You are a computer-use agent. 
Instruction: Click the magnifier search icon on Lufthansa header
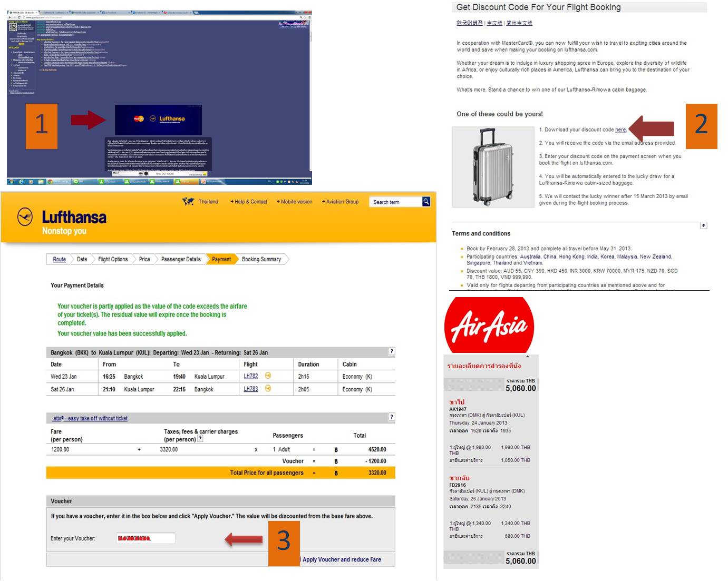pyautogui.click(x=426, y=202)
